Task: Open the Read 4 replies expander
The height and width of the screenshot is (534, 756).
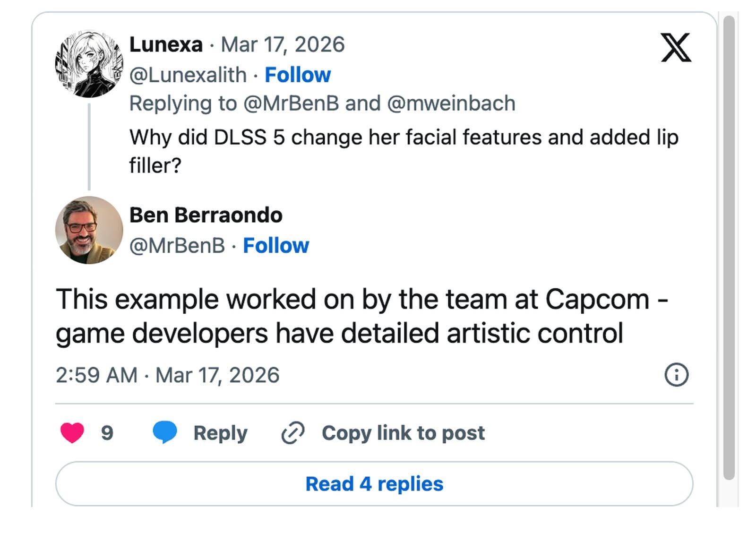Action: tap(375, 483)
